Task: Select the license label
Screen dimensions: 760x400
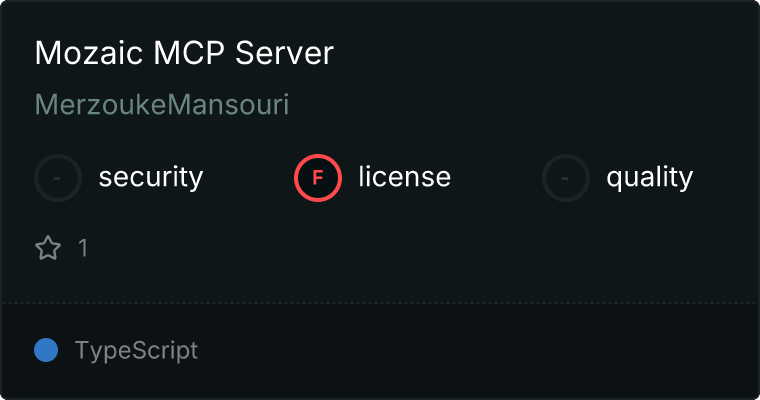Action: [x=405, y=176]
